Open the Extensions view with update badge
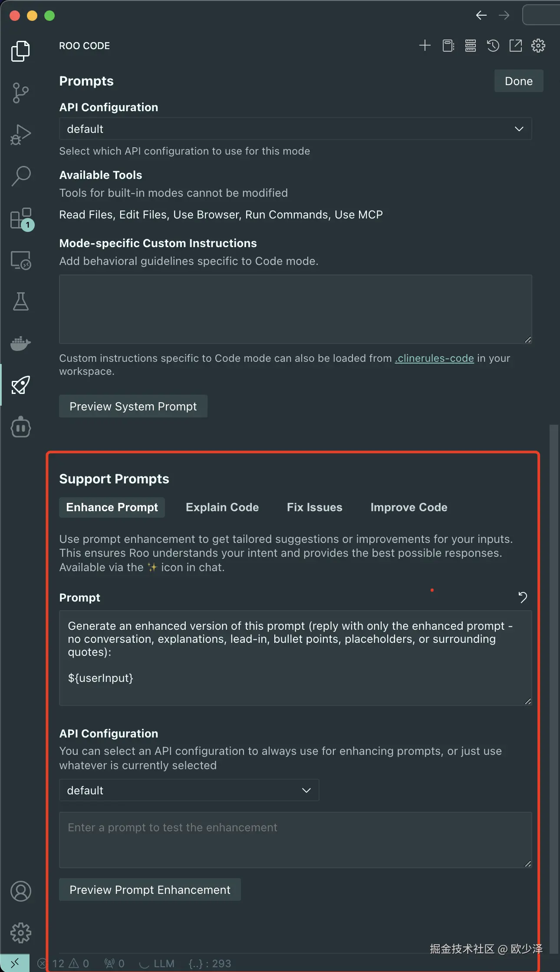The image size is (560, 972). (21, 218)
